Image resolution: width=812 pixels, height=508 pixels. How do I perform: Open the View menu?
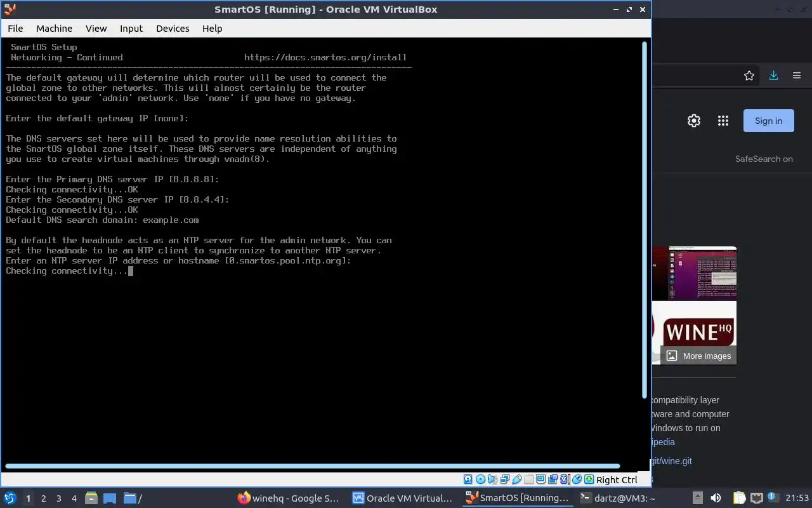coord(96,29)
